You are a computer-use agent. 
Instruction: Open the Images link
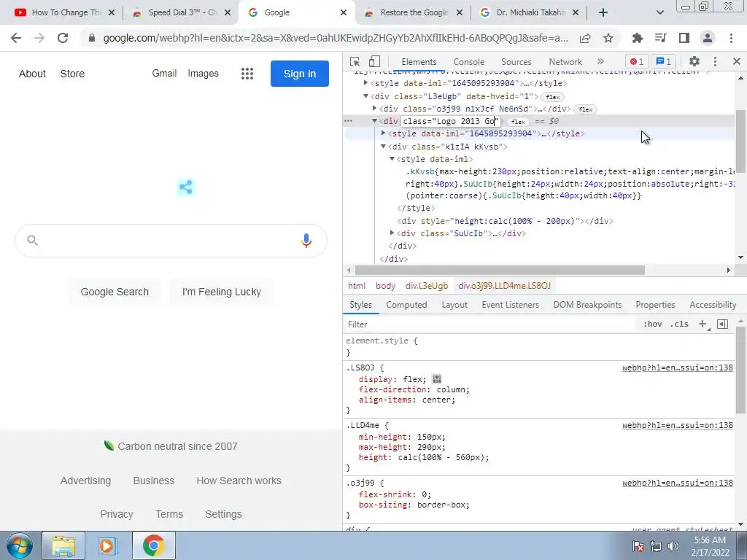coord(203,74)
